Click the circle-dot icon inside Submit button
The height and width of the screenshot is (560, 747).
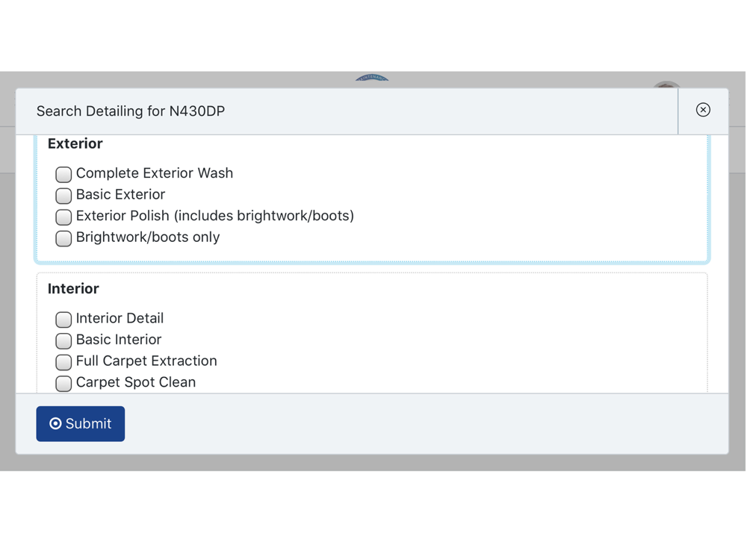(55, 423)
